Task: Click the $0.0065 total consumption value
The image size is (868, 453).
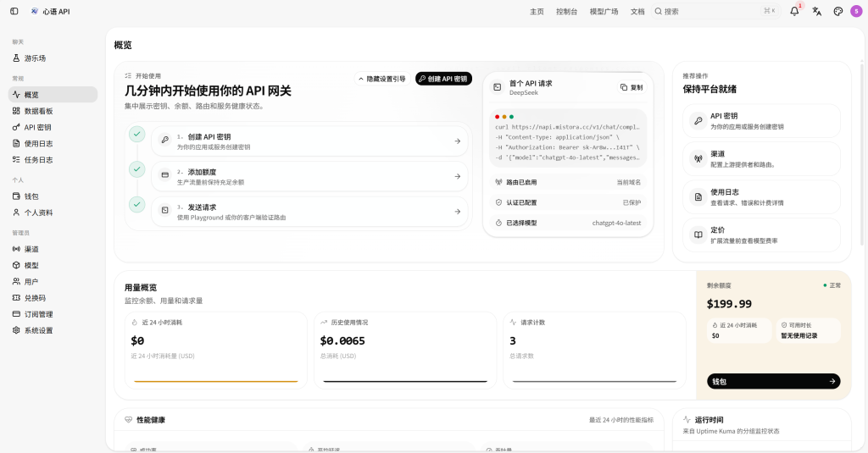Action: 342,340
